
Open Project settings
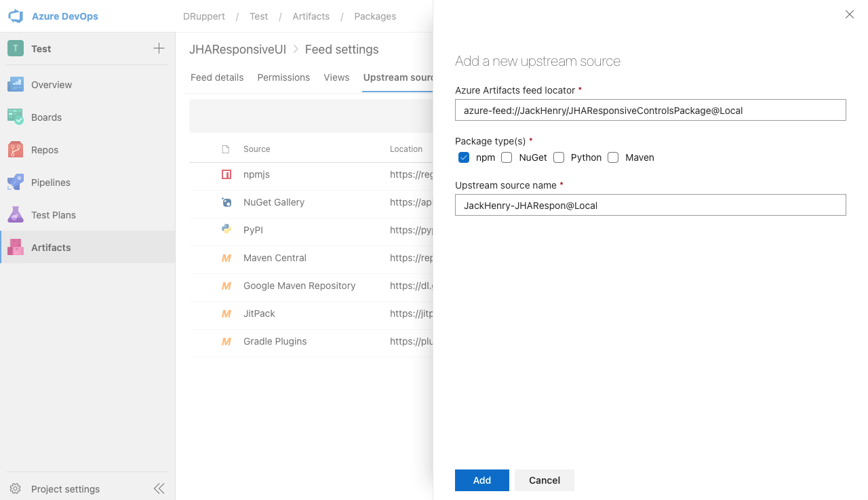(x=65, y=489)
